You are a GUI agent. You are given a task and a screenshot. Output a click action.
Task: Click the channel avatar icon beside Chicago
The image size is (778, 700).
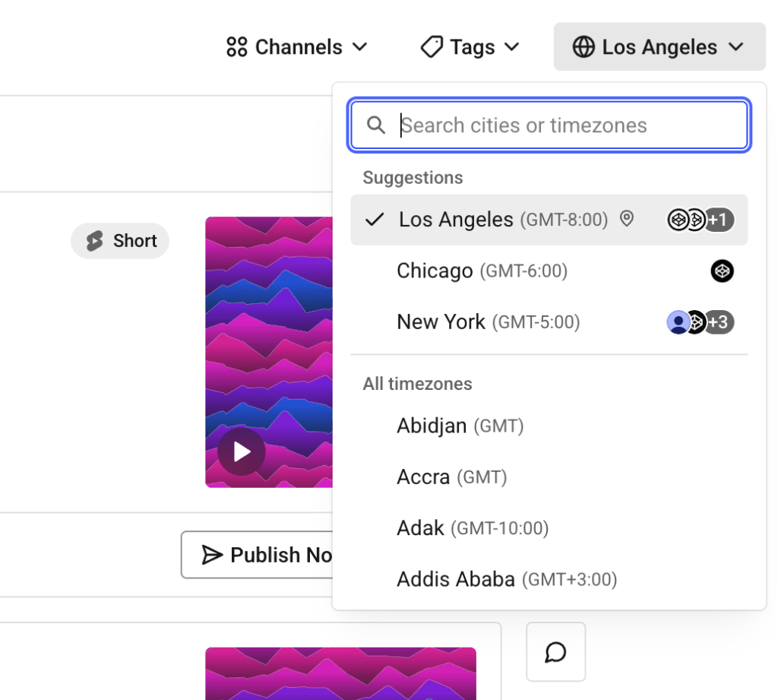tap(722, 271)
